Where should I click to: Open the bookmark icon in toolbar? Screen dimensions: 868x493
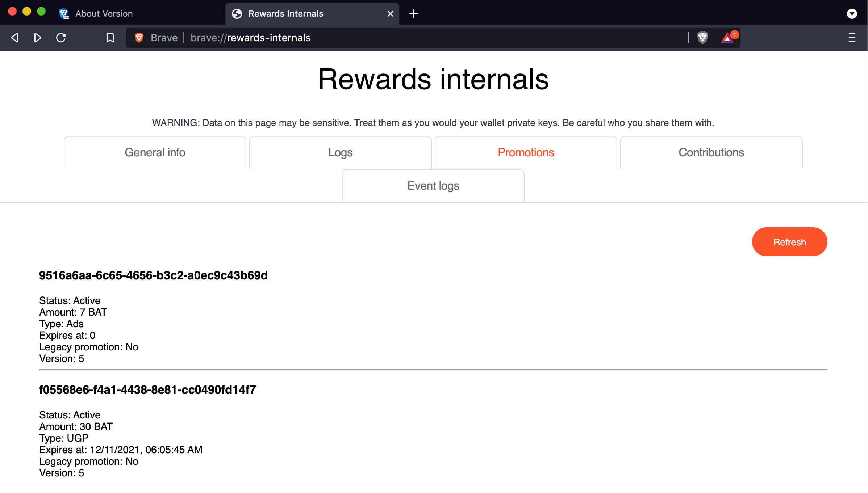pyautogui.click(x=110, y=38)
